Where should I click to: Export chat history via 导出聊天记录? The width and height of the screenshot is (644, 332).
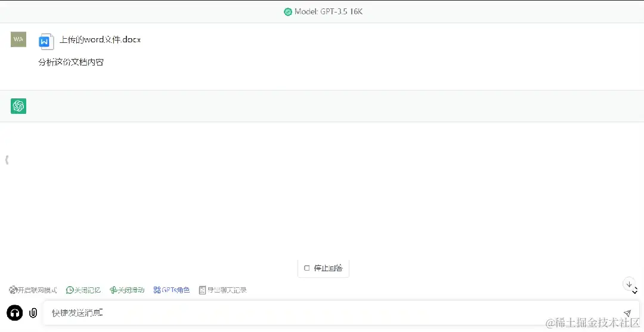(x=222, y=290)
